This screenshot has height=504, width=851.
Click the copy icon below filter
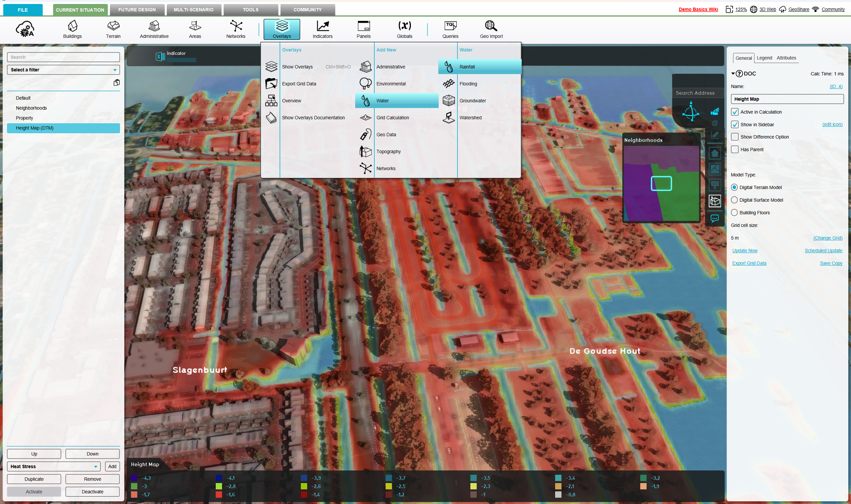[117, 82]
